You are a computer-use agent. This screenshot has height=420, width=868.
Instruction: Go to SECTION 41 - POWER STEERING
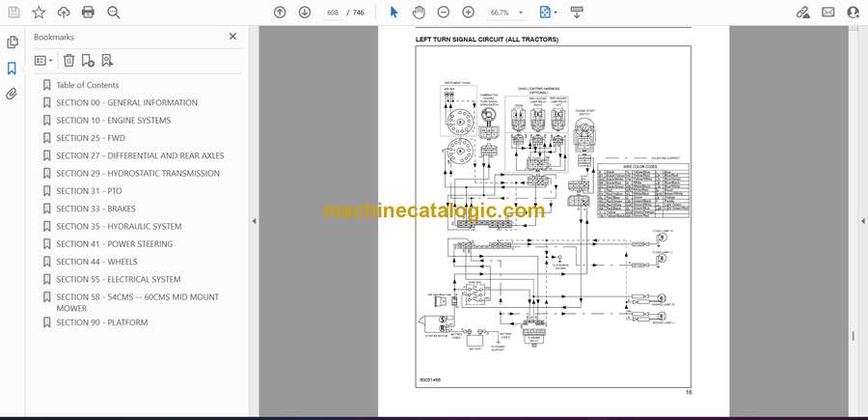(x=115, y=244)
